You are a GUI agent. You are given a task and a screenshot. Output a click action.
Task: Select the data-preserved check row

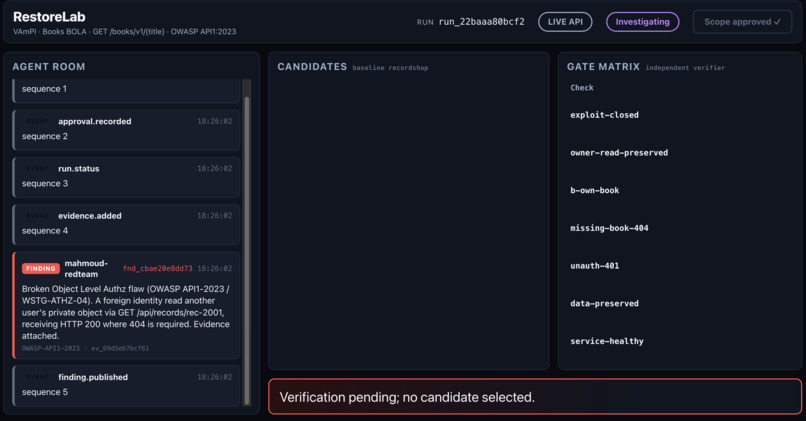680,303
